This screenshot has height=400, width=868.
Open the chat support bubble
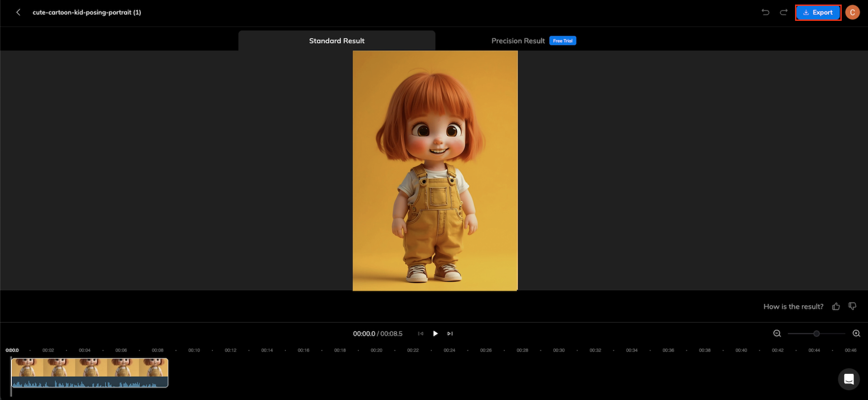coord(849,379)
